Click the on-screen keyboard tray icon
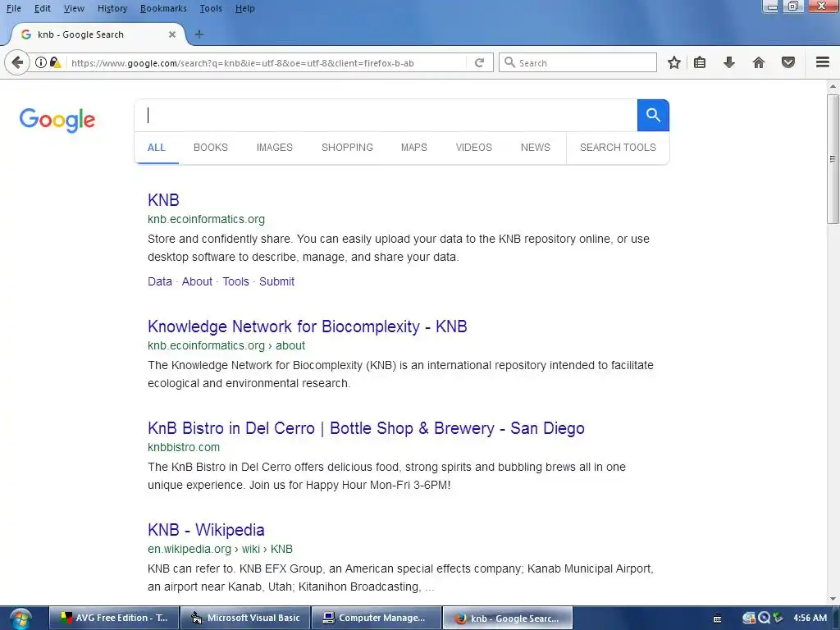Image resolution: width=840 pixels, height=630 pixels. 718,619
